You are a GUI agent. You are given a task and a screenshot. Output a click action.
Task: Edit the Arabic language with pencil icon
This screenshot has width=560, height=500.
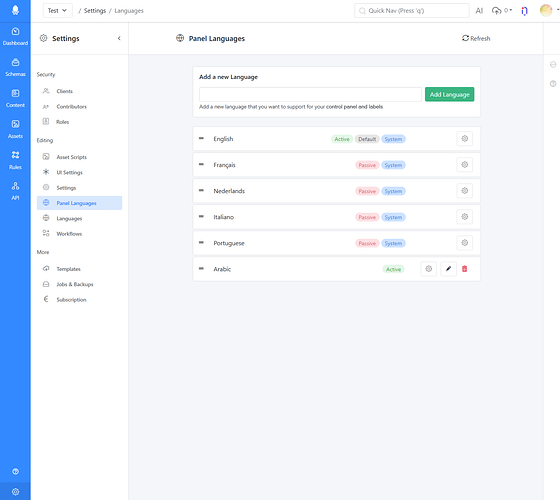(x=448, y=269)
